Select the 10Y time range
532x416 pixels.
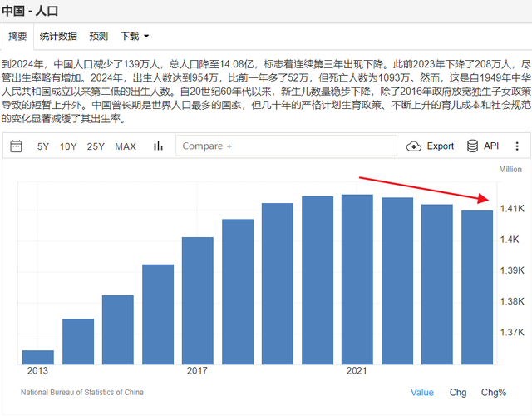(68, 146)
